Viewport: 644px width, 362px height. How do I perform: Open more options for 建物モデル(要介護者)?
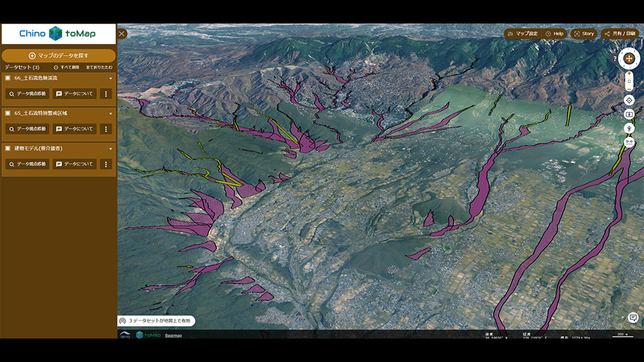105,164
